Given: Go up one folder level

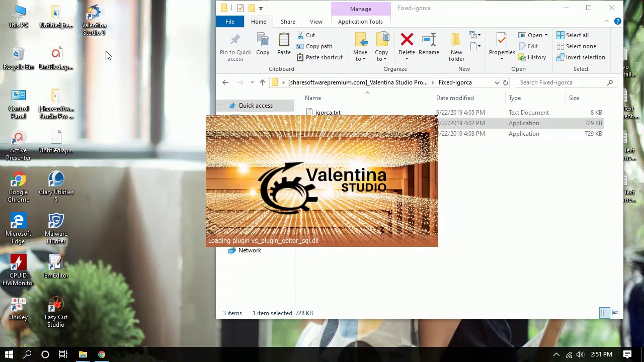Looking at the screenshot, I should click(263, 82).
